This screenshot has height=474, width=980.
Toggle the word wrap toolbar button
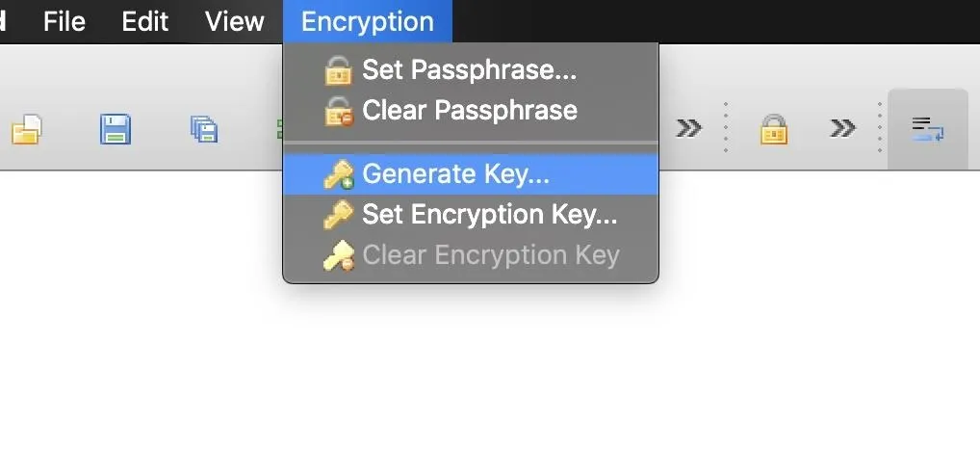927,129
